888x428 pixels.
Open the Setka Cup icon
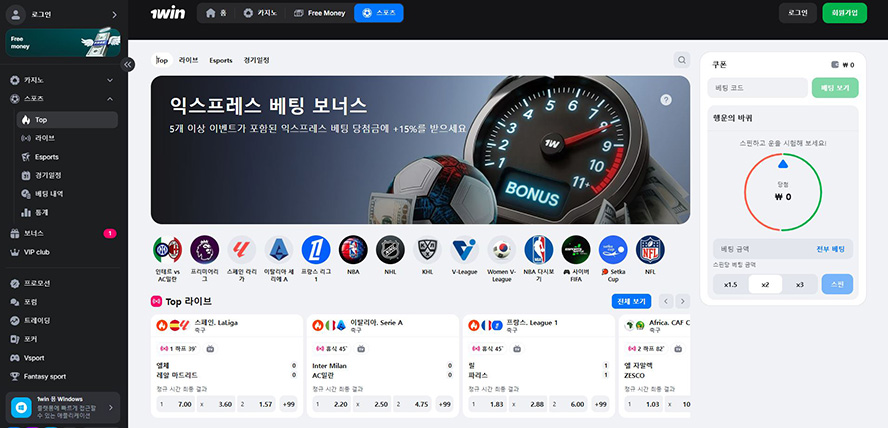click(613, 250)
